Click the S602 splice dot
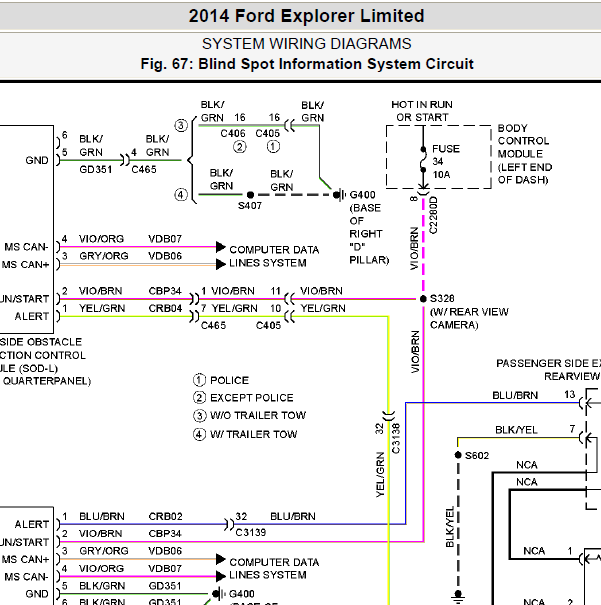601x605 pixels. pos(458,455)
